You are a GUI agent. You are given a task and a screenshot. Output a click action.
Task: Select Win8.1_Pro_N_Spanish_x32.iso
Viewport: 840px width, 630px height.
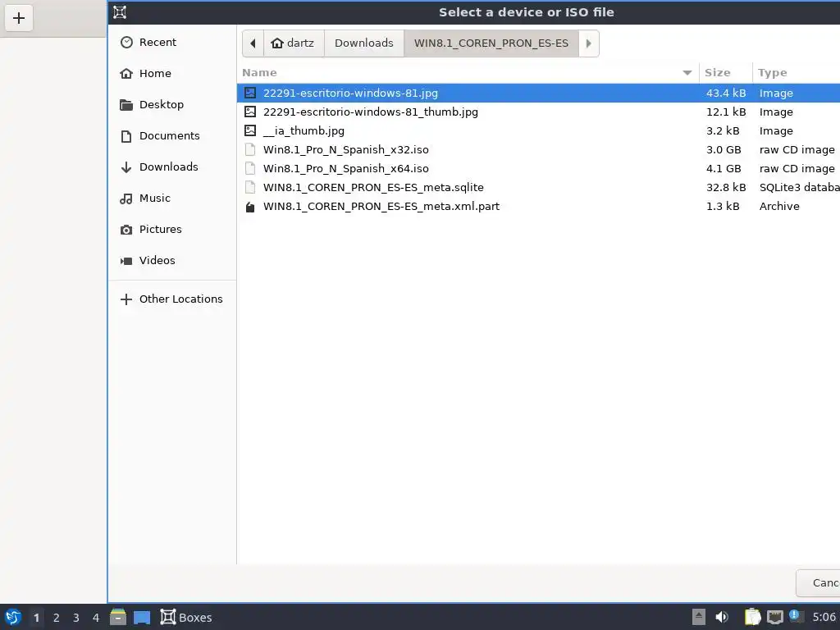538,149
